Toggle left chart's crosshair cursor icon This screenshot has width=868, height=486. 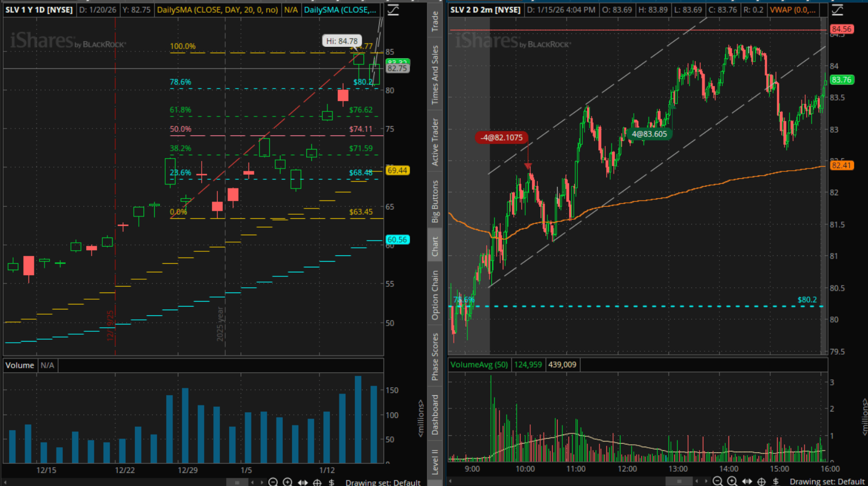tap(317, 482)
